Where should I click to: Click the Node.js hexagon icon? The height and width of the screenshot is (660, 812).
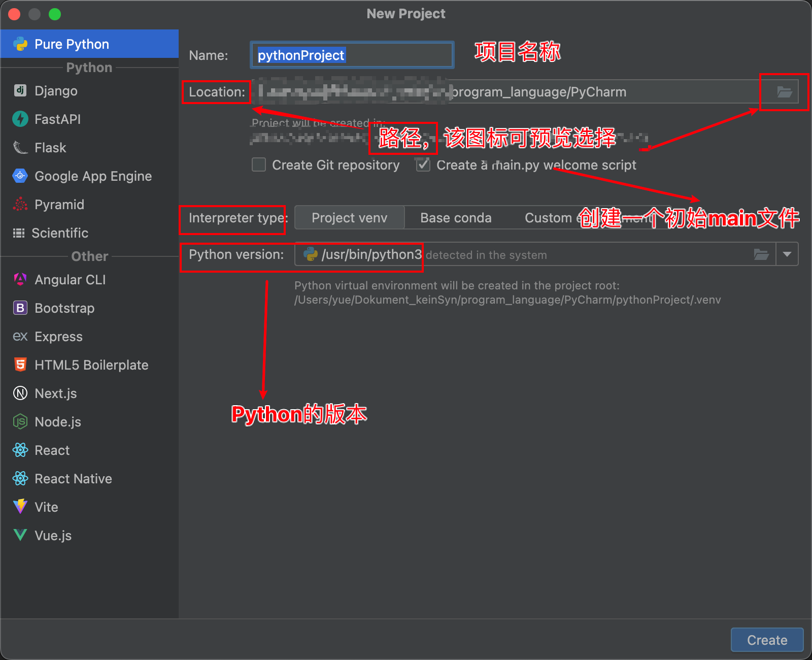coord(20,421)
